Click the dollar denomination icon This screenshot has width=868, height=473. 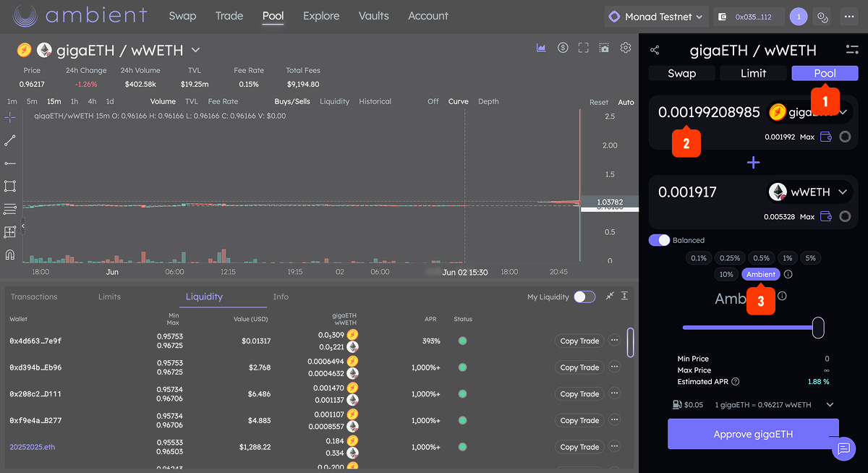pyautogui.click(x=563, y=48)
